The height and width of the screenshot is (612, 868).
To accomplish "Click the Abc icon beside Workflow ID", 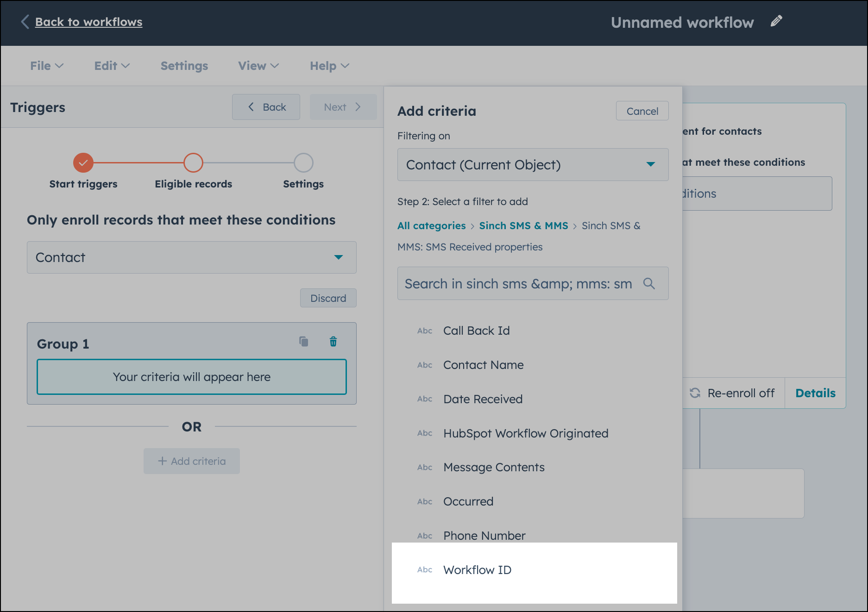I will click(424, 570).
